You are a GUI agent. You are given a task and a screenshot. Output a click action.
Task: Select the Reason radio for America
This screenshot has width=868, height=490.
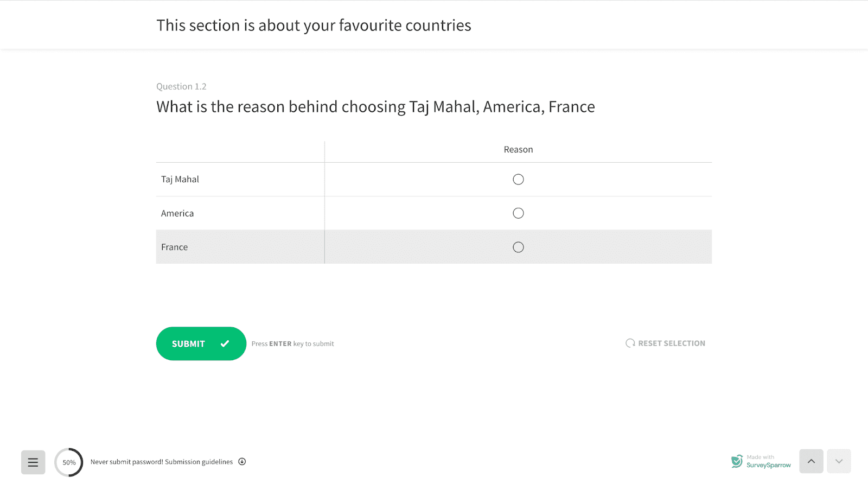click(x=518, y=213)
